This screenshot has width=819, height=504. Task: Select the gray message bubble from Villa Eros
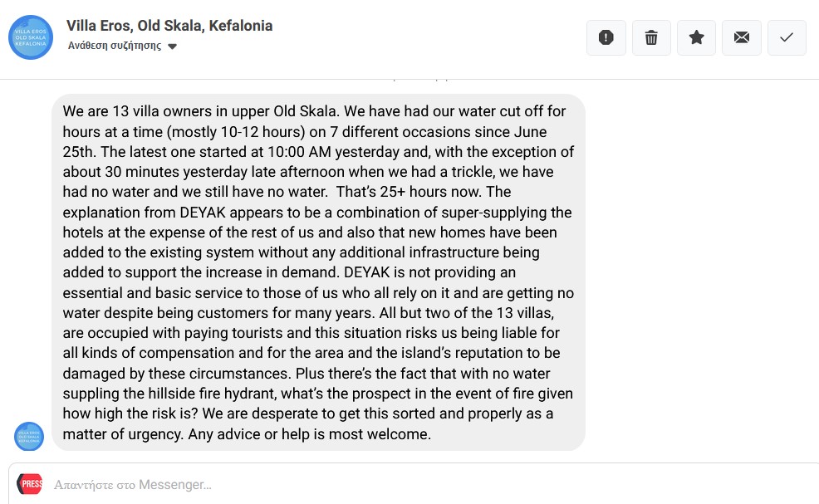(x=318, y=272)
